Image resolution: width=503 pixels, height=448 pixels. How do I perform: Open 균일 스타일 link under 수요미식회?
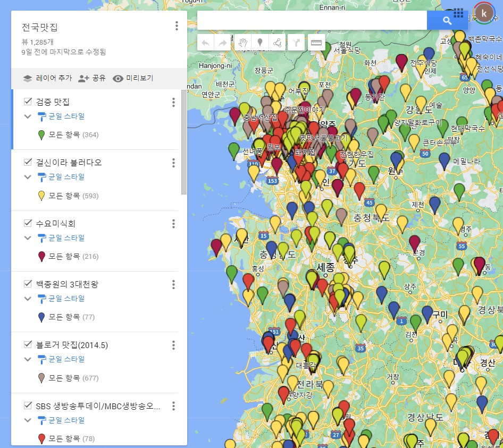tap(66, 238)
